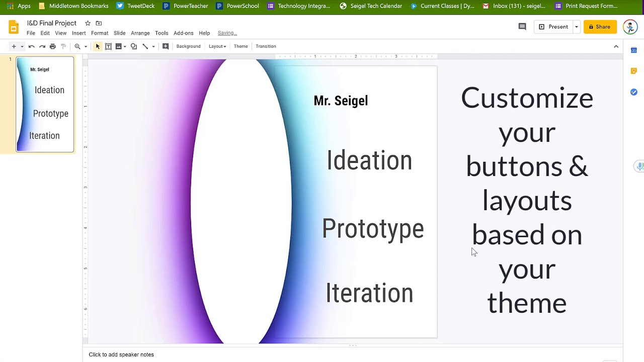Select the line tool
Image resolution: width=644 pixels, height=362 pixels.
tap(145, 46)
